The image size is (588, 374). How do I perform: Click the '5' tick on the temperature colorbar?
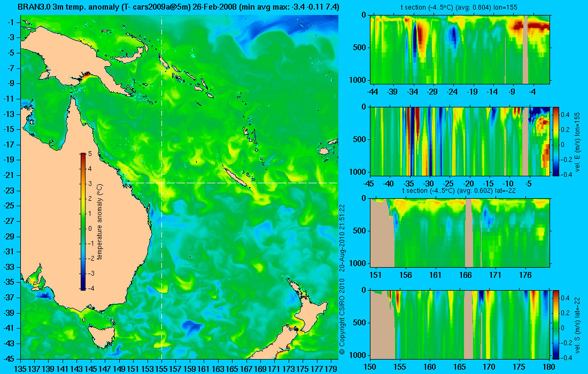(90, 154)
